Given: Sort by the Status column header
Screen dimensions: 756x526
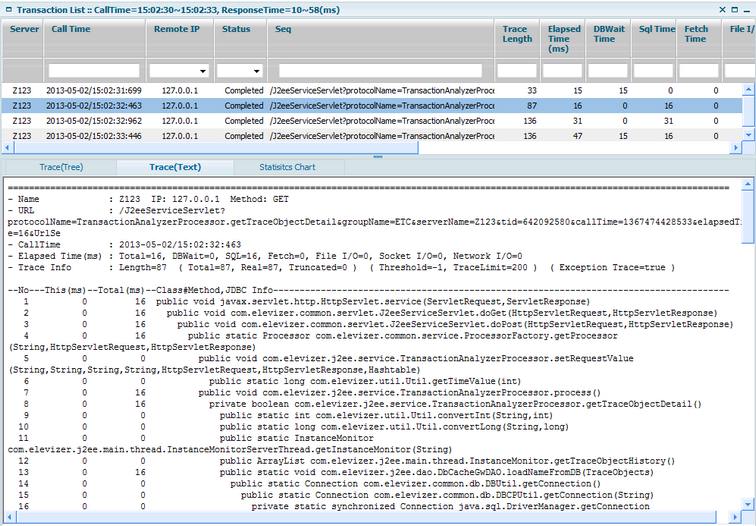Looking at the screenshot, I should click(x=240, y=39).
